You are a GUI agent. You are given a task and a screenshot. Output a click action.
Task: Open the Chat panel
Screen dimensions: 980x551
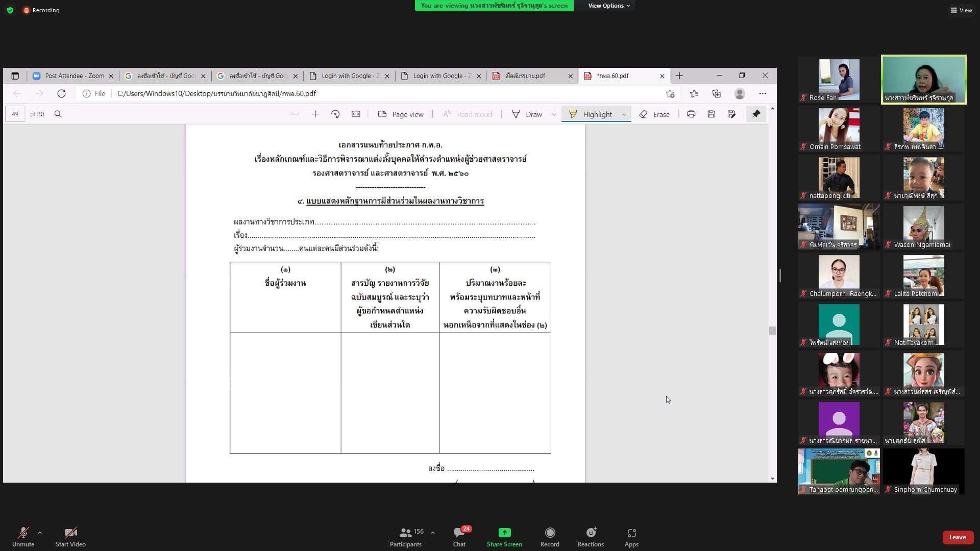tap(459, 533)
